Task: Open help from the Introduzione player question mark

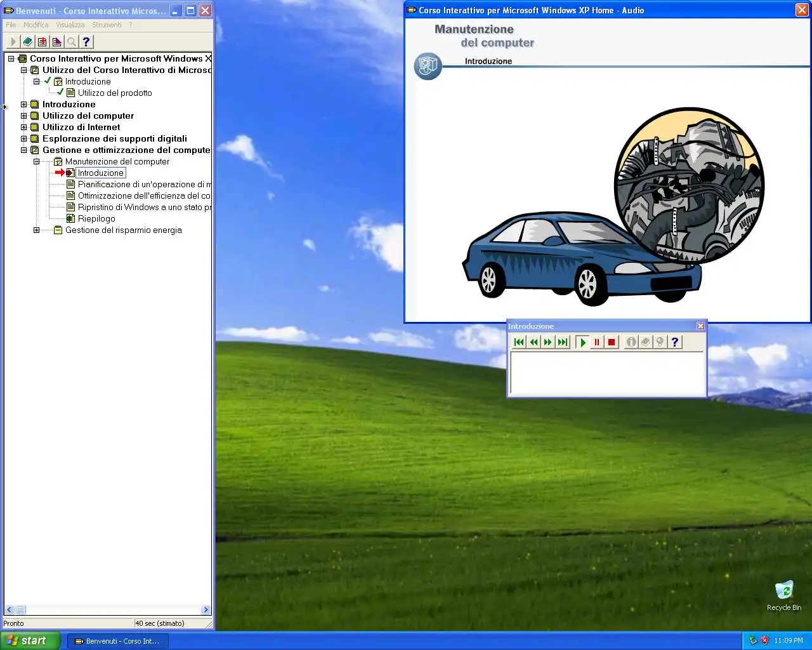Action: (675, 342)
